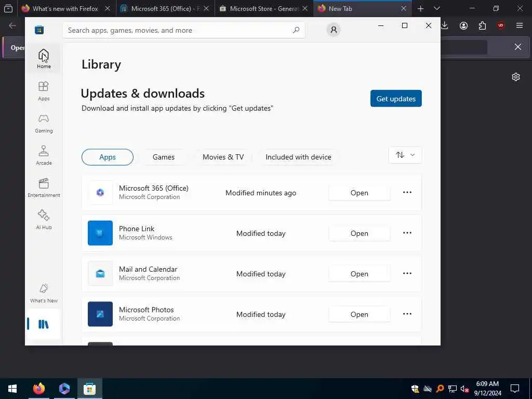
Task: Open Windows Start menu
Action: (x=12, y=389)
